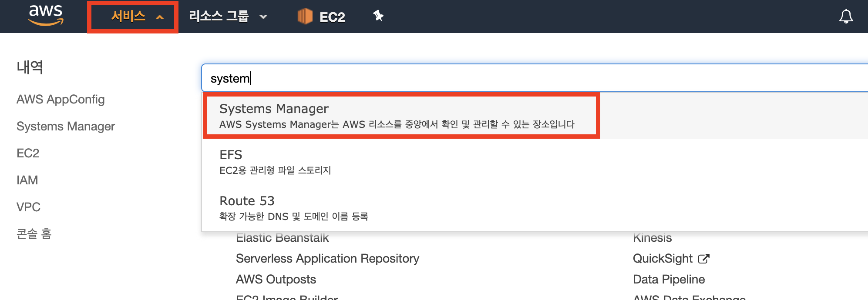Open Elastic Beanstalk service
The image size is (868, 300).
pyautogui.click(x=283, y=238)
